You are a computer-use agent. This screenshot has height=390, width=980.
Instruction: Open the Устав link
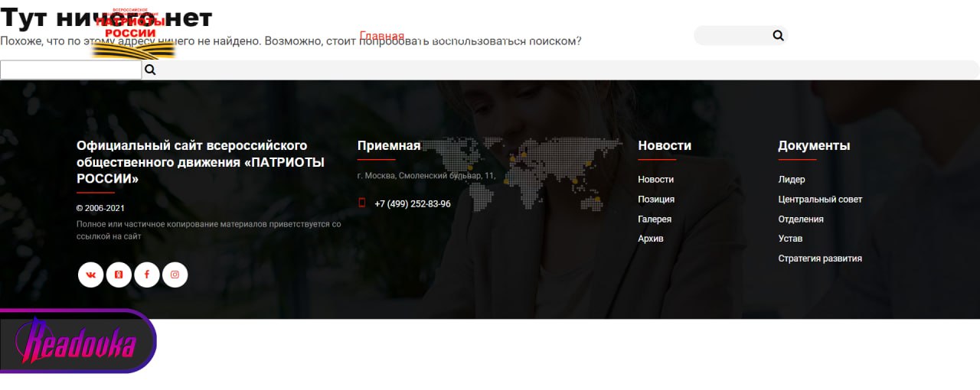[789, 239]
